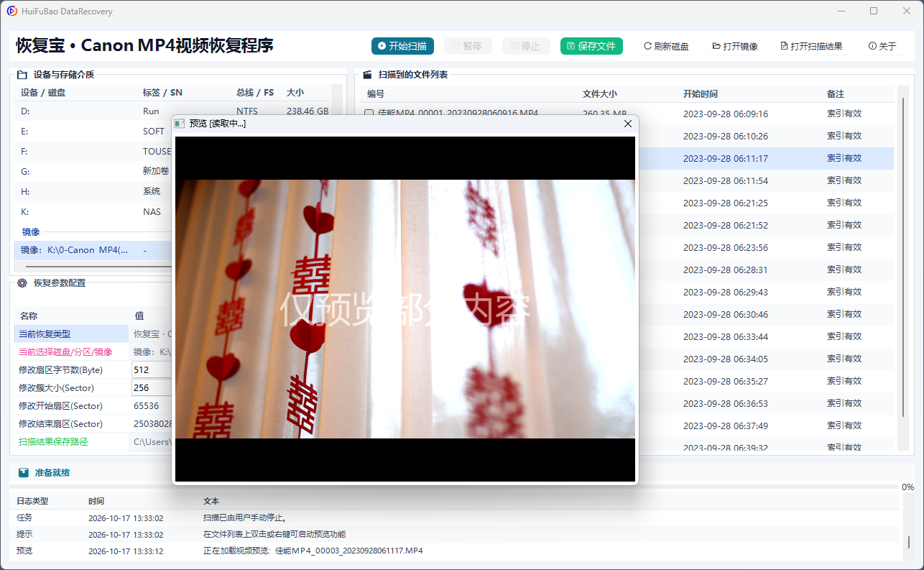Click the 扫描结果保存路径 parameter row

coord(93,441)
